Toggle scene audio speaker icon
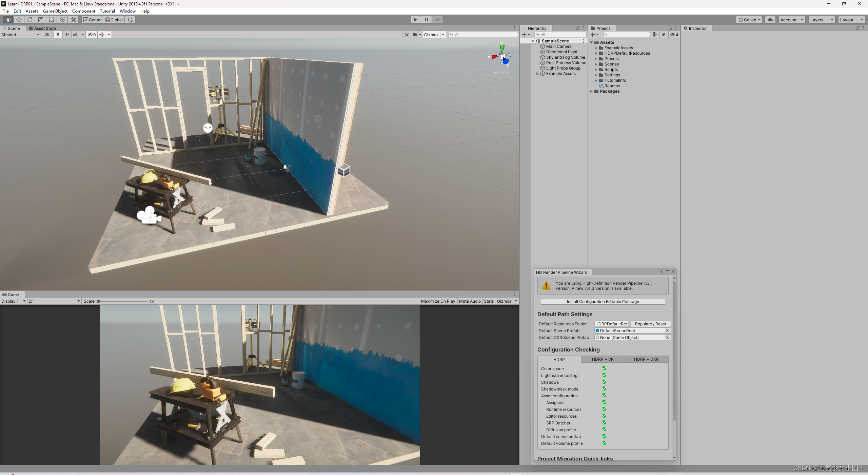The height and width of the screenshot is (475, 868). [x=67, y=35]
